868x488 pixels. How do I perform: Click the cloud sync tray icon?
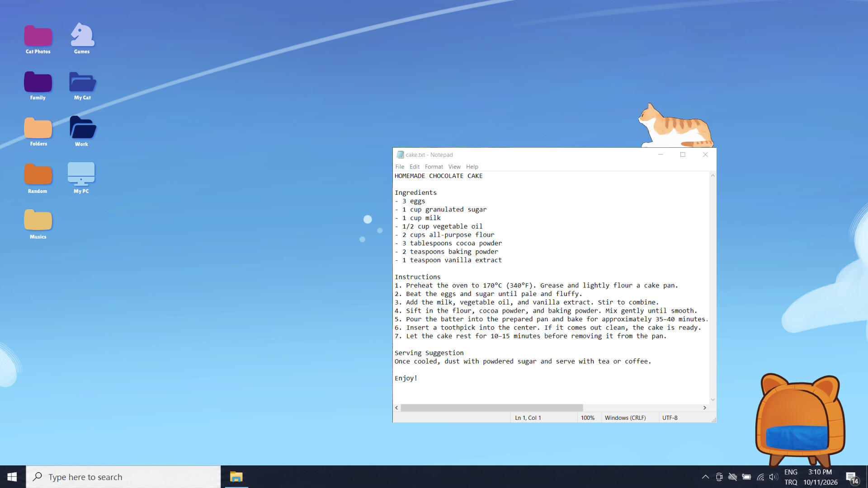point(733,477)
